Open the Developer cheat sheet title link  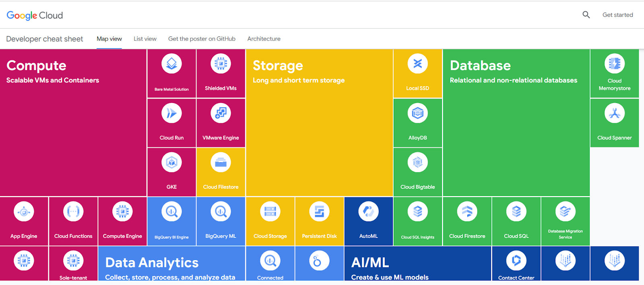click(x=45, y=39)
